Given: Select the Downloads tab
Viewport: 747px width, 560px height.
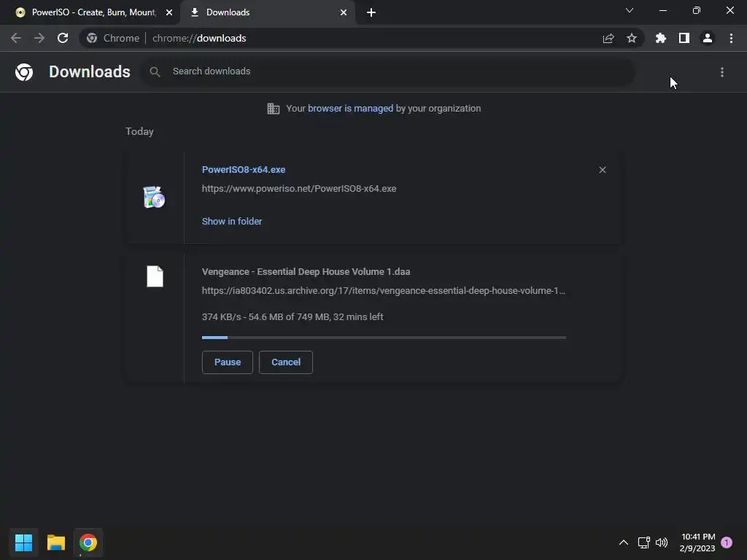Looking at the screenshot, I should point(267,12).
